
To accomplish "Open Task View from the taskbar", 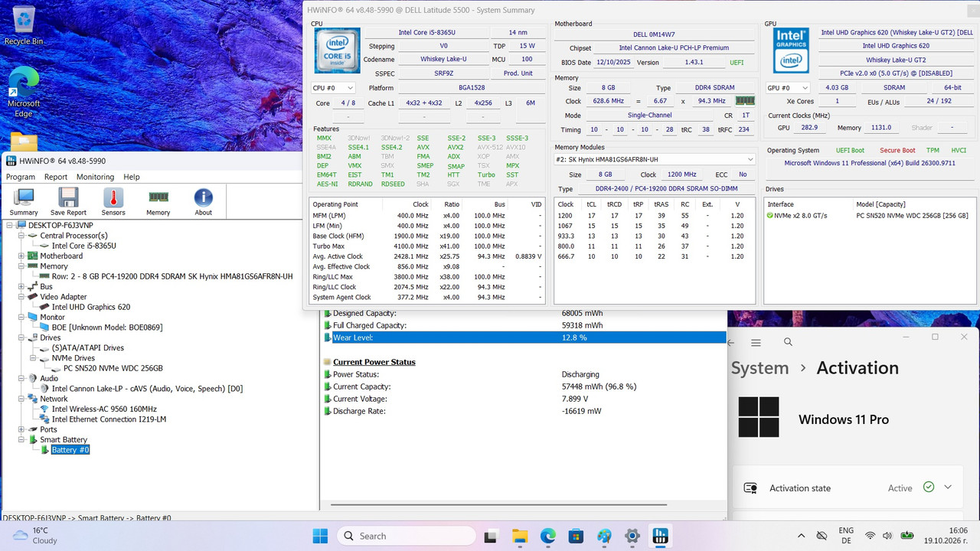I will tap(492, 536).
